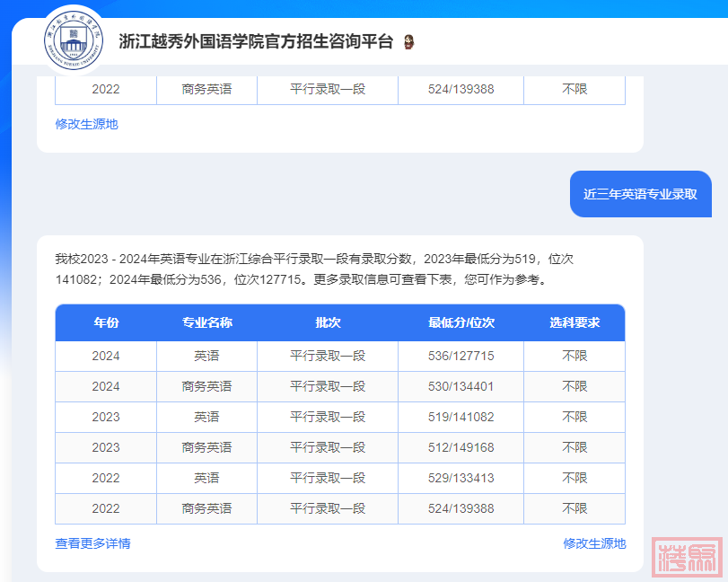Click the 选科要求 column header
Image resolution: width=728 pixels, height=582 pixels.
[575, 322]
